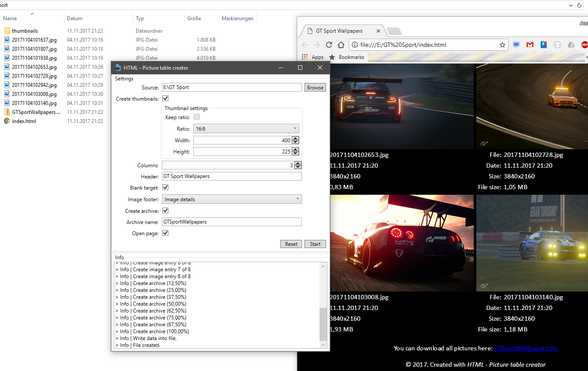Open the orange safety car thumbnail
This screenshot has height=371, width=588.
pyautogui.click(x=532, y=106)
